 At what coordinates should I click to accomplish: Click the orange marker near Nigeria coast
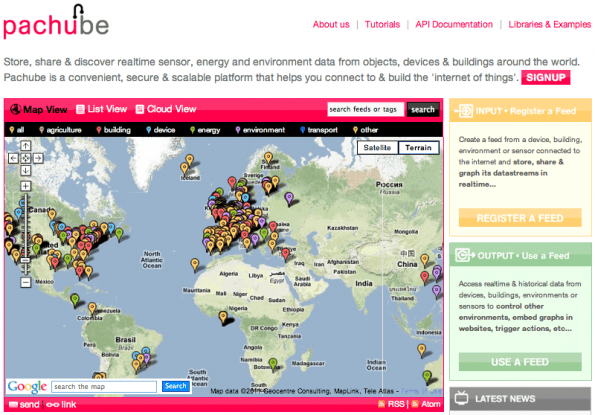click(223, 318)
